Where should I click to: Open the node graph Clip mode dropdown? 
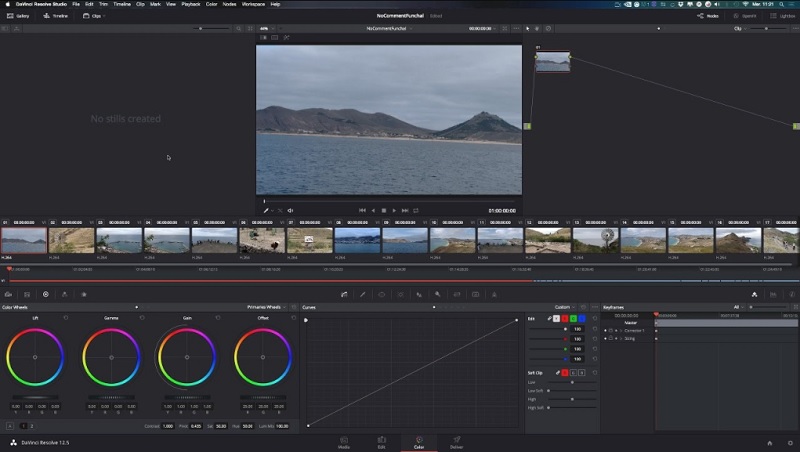click(740, 29)
